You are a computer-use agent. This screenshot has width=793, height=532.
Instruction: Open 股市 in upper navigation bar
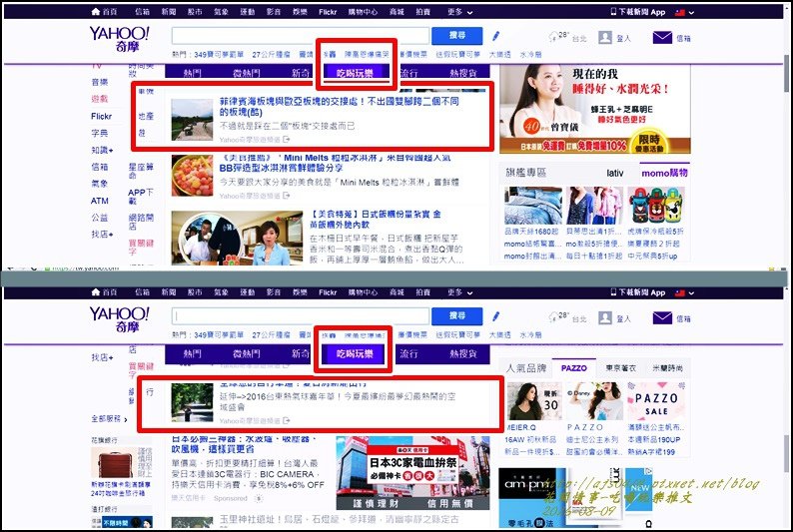pyautogui.click(x=195, y=12)
